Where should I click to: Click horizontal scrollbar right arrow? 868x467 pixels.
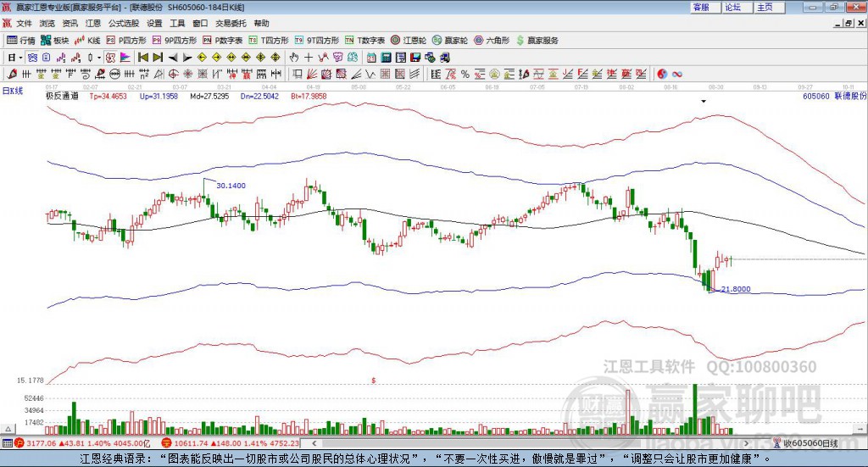pos(747,442)
